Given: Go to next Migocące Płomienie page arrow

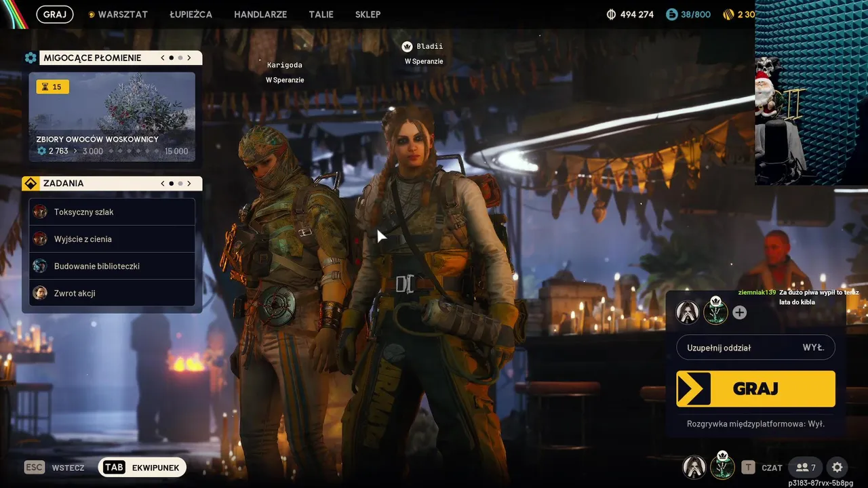Looking at the screenshot, I should pos(189,58).
